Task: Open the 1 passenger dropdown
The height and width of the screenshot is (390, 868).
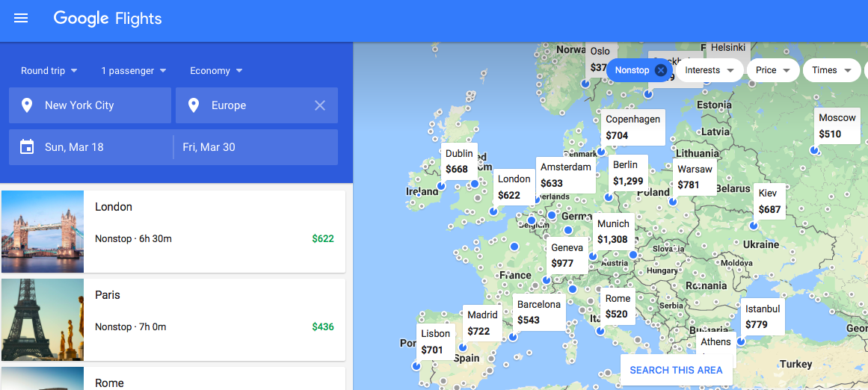Action: pos(133,71)
